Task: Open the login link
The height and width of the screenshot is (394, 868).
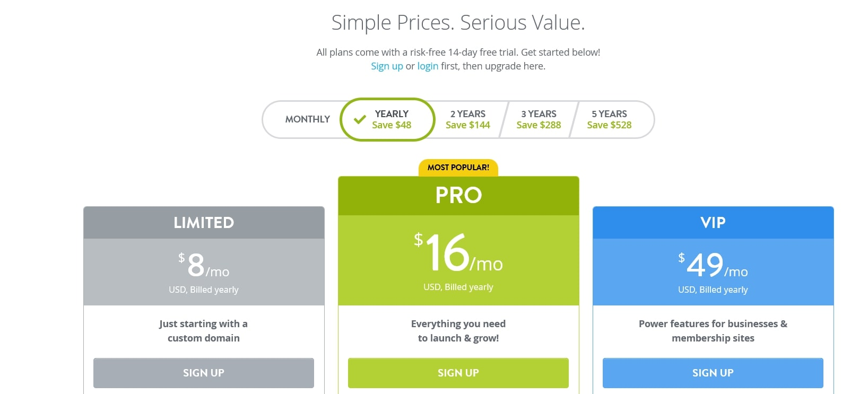Action: pyautogui.click(x=428, y=66)
